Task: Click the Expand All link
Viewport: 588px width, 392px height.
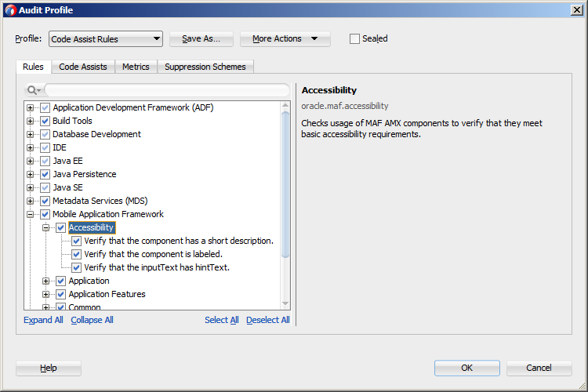Action: [x=43, y=320]
